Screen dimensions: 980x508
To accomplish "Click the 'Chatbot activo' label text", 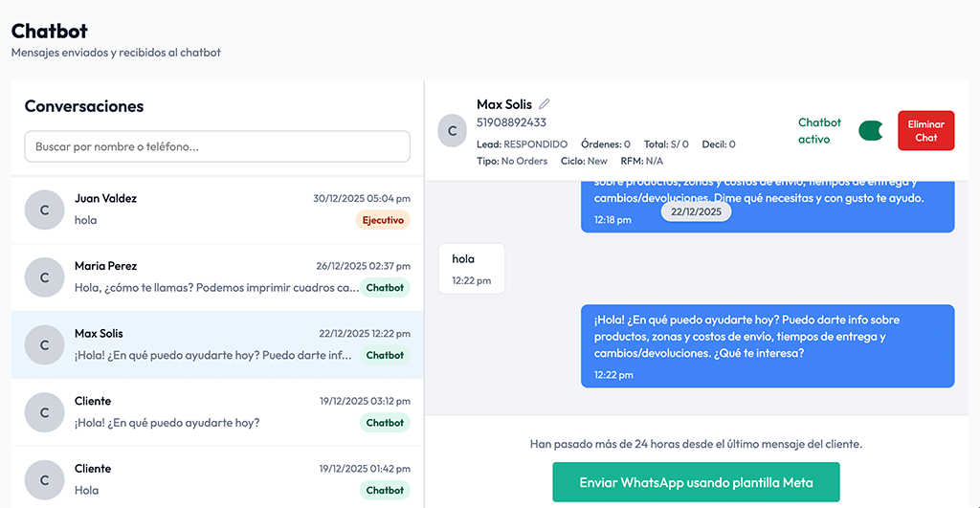I will click(819, 131).
